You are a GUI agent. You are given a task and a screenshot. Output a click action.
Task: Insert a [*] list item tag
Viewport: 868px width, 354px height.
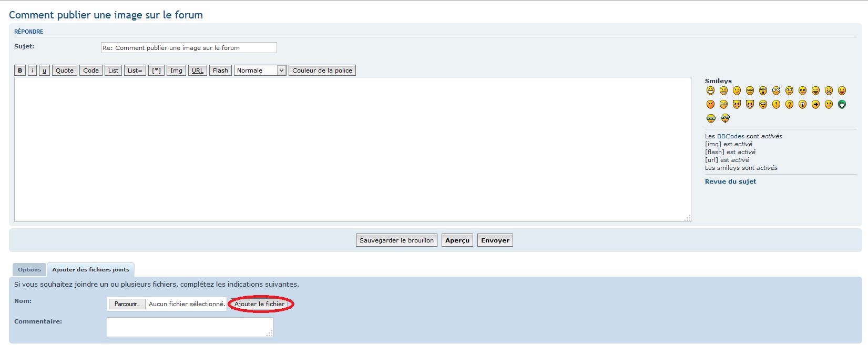(157, 70)
